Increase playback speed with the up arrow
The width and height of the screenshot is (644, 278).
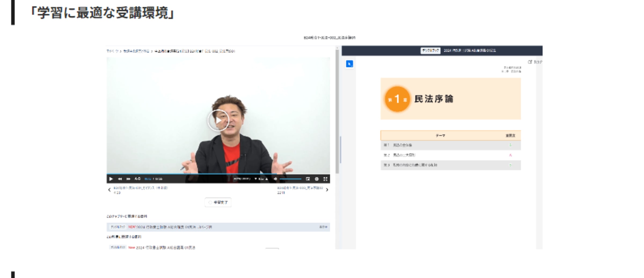pos(267,179)
